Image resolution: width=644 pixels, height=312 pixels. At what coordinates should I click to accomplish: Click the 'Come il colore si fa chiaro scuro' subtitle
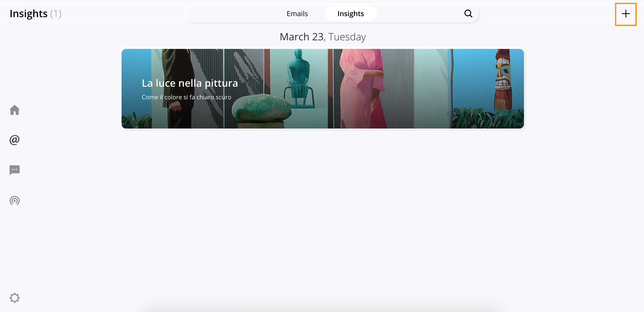(186, 97)
